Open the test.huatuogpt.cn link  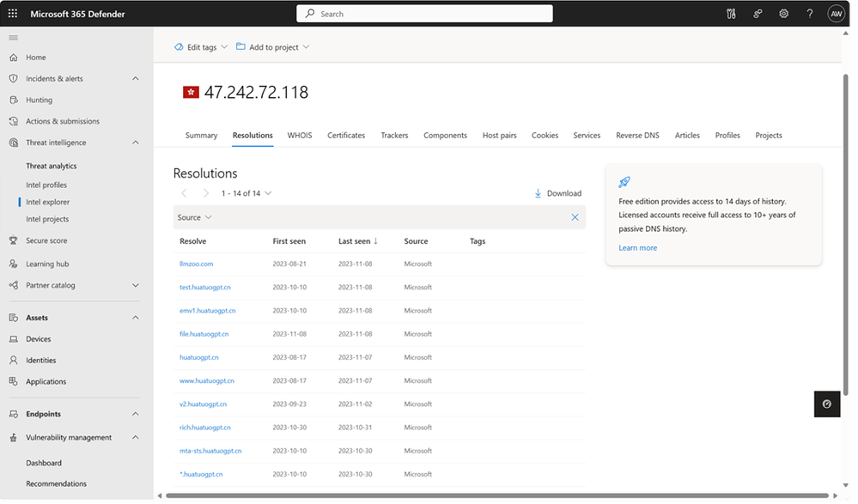click(x=205, y=288)
